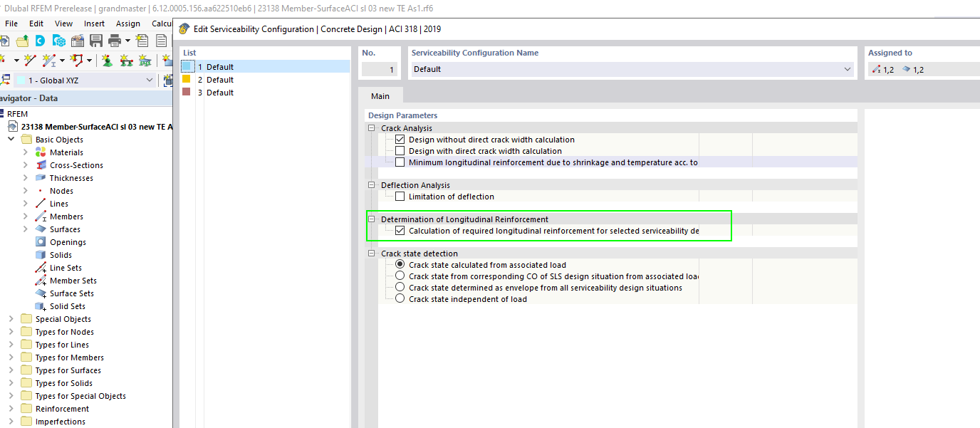Collapse the Deflection Analysis section
Viewport: 980px width, 428px height.
coord(371,185)
